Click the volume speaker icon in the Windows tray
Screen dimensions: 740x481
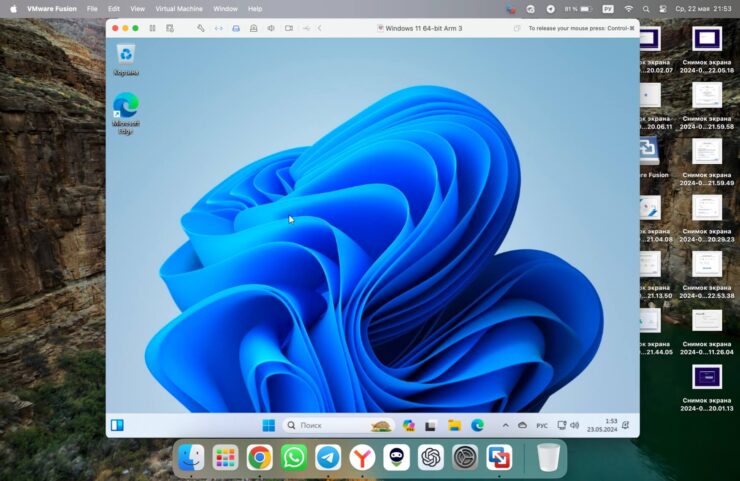[574, 425]
